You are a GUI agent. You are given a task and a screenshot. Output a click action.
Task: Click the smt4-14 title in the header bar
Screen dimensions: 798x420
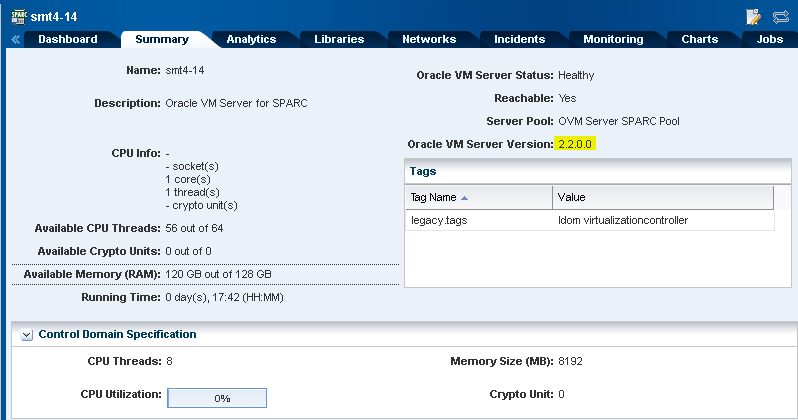tap(54, 17)
